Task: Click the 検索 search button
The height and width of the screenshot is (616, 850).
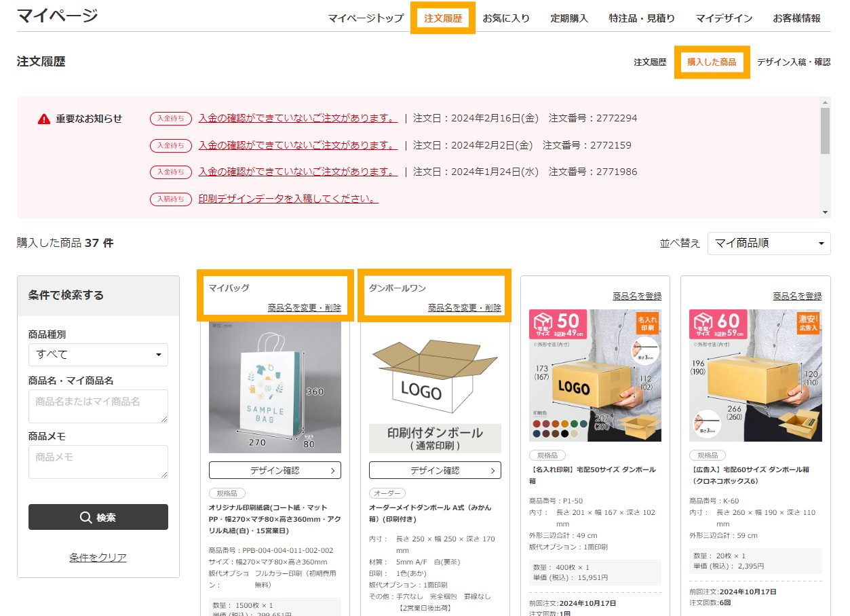Action: 98,517
